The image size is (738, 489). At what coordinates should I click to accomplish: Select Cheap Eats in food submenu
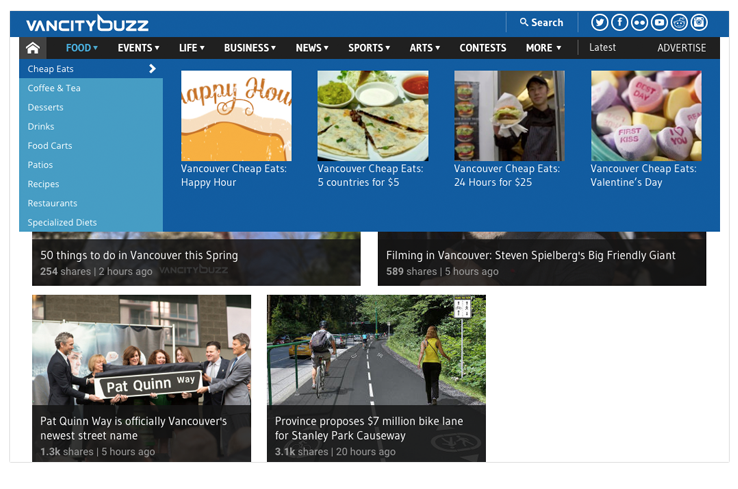[x=91, y=69]
